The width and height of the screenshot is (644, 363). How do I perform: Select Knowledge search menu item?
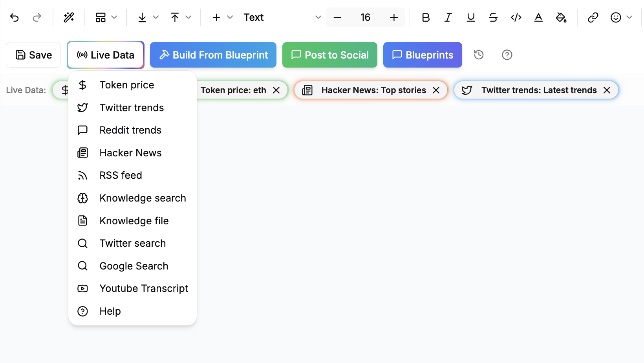click(x=132, y=198)
